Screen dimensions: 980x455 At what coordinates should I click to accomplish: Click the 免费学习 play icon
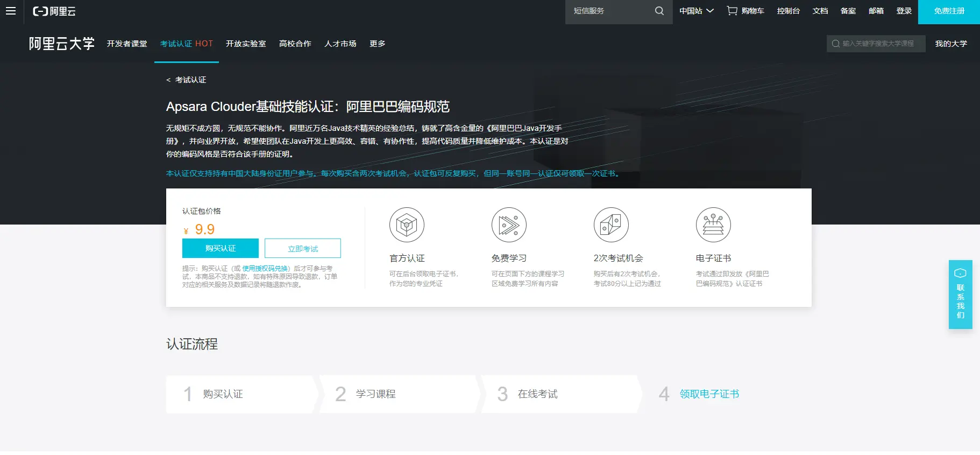[x=509, y=225]
